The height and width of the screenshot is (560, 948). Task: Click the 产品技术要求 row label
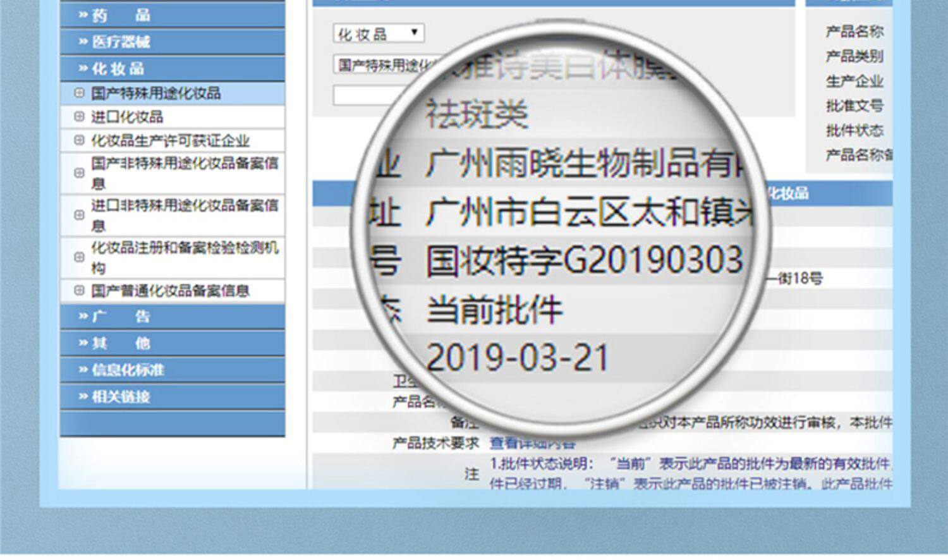click(435, 443)
